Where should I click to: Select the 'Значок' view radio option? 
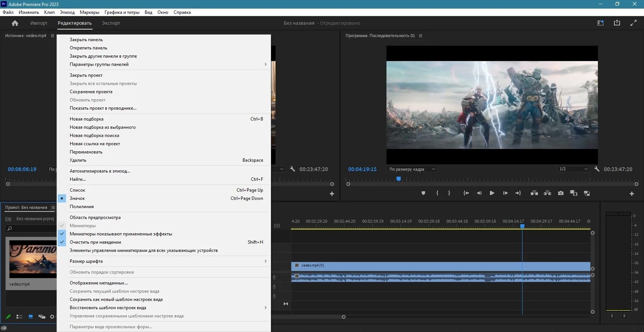coord(77,198)
